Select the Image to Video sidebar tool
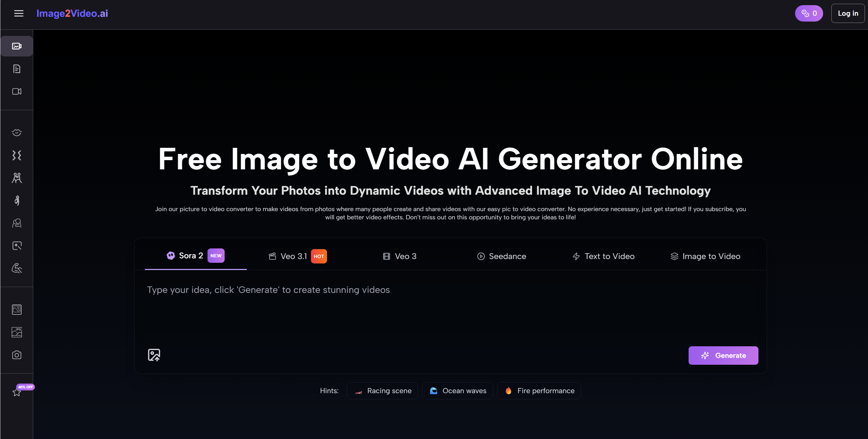This screenshot has width=868, height=439. pos(16,46)
